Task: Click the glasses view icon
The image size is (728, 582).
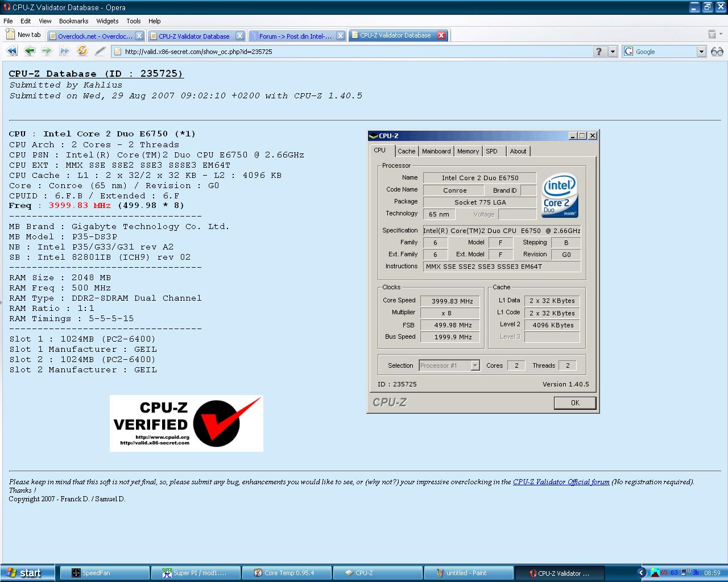Action: [717, 52]
